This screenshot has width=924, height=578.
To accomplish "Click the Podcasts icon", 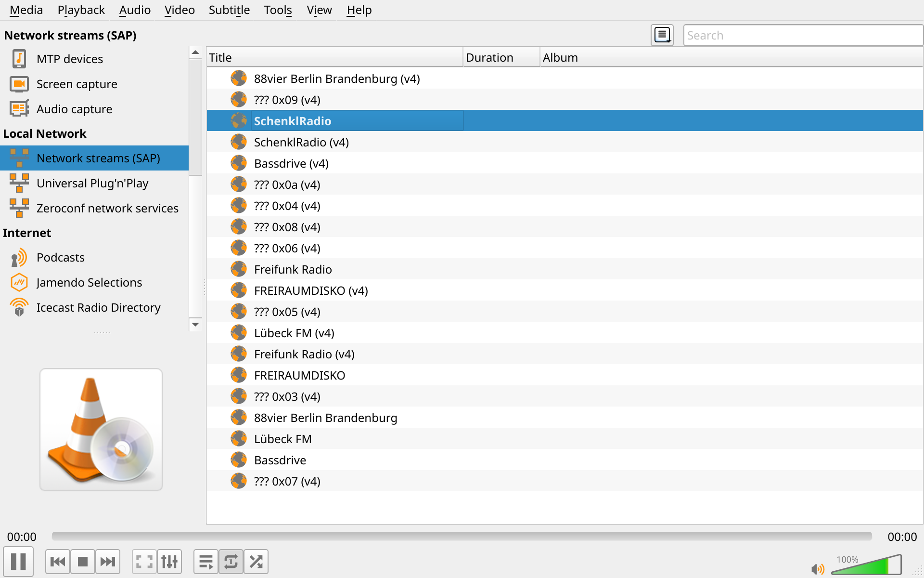I will 19,258.
